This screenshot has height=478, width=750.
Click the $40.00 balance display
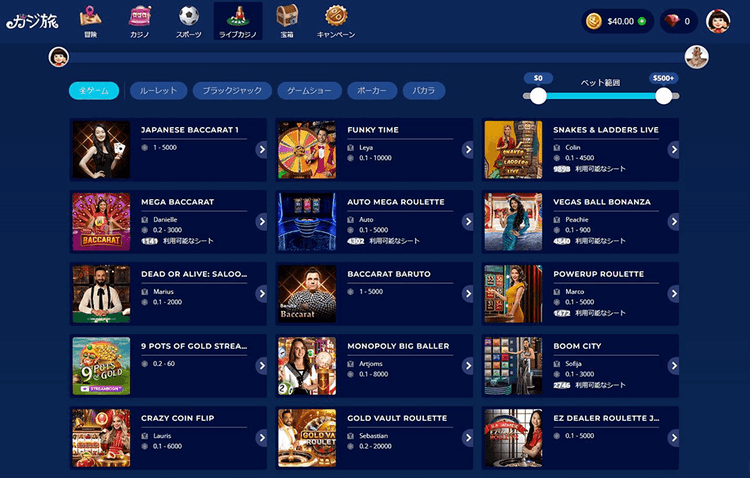pos(620,22)
